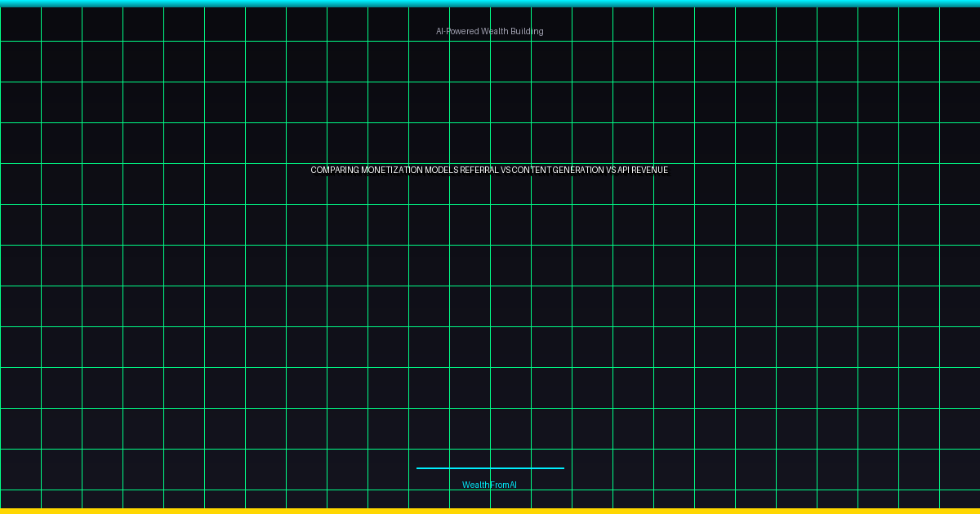Click the second VS before API REVENUE

[x=611, y=171]
